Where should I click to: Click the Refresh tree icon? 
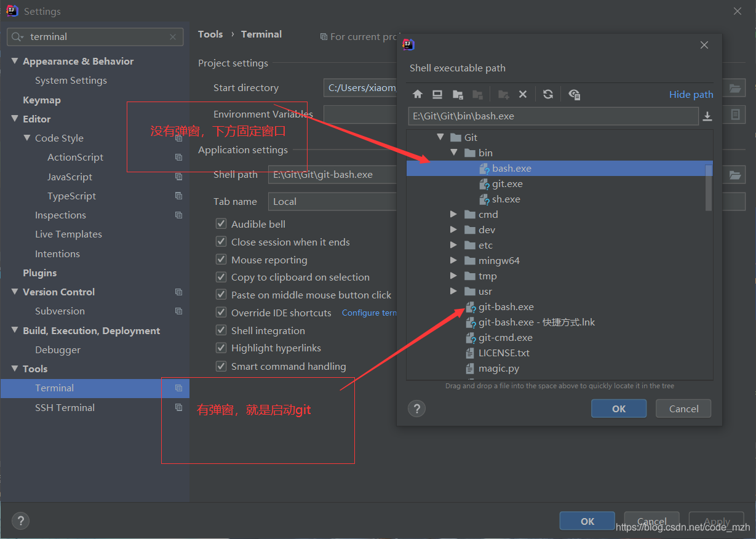point(548,94)
